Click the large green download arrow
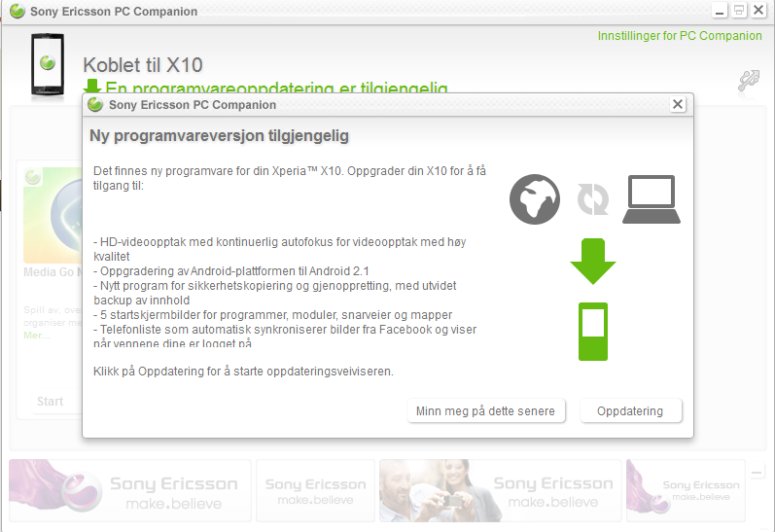The width and height of the screenshot is (775, 532). click(x=593, y=262)
